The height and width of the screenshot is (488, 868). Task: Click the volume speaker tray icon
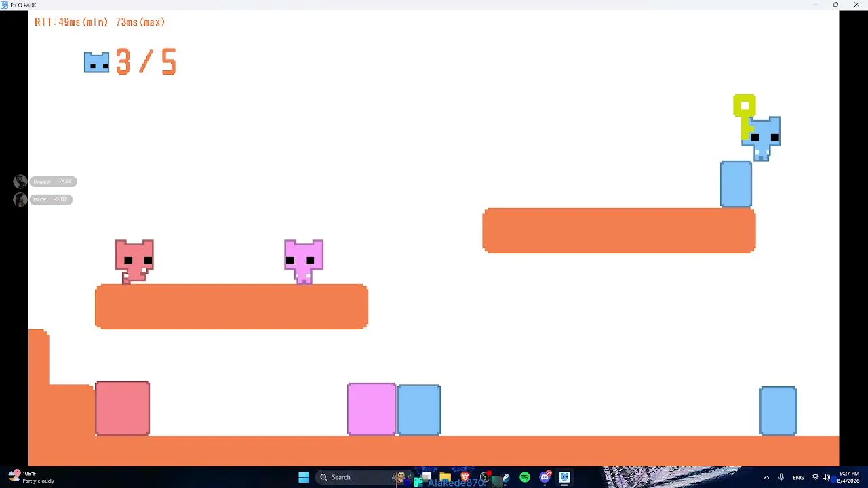point(826,477)
